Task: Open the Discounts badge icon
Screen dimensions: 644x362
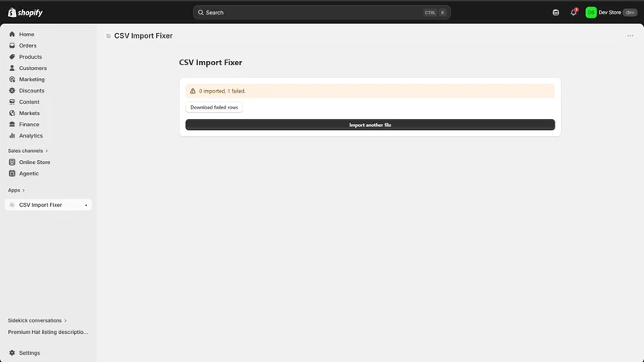Action: [x=12, y=91]
